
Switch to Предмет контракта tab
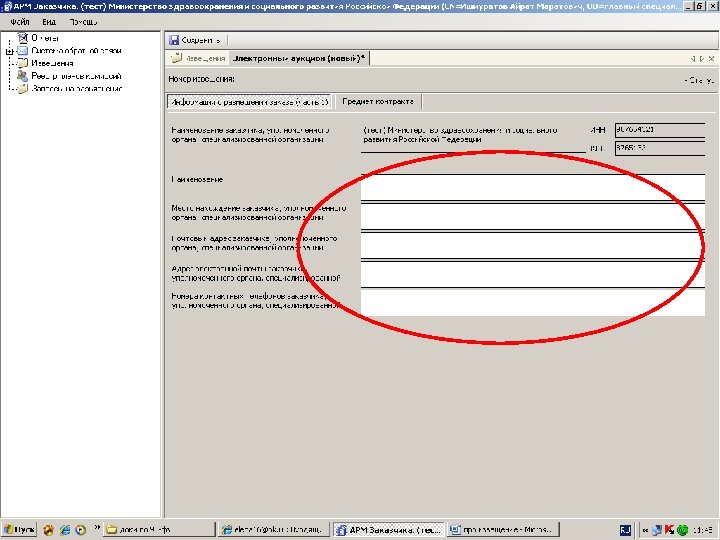pyautogui.click(x=377, y=102)
